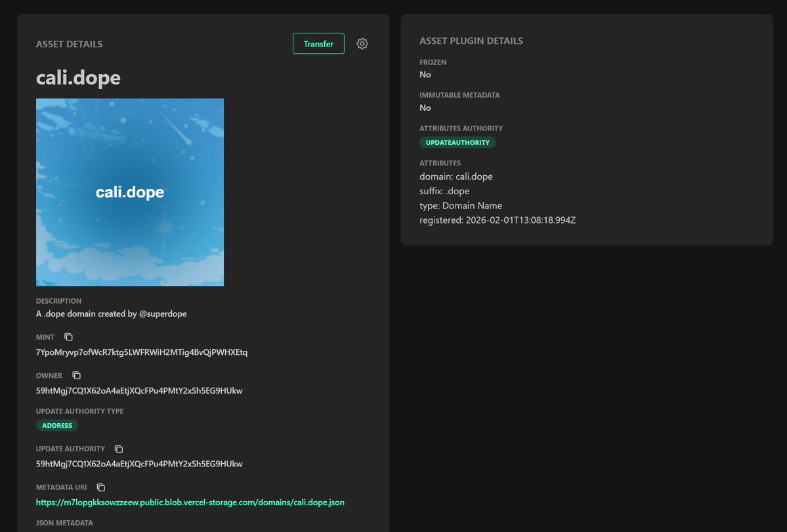This screenshot has width=787, height=532.
Task: Click the registered timestamp attribute
Action: pyautogui.click(x=498, y=220)
